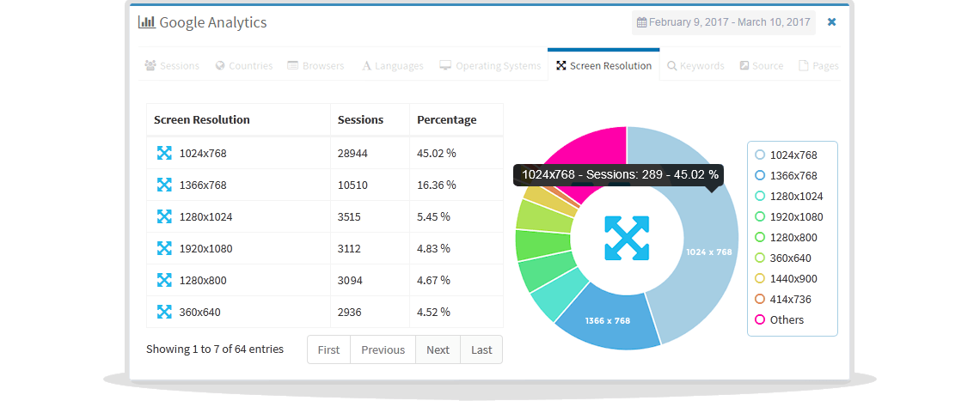Toggle 360x640 legend entry

click(x=783, y=258)
